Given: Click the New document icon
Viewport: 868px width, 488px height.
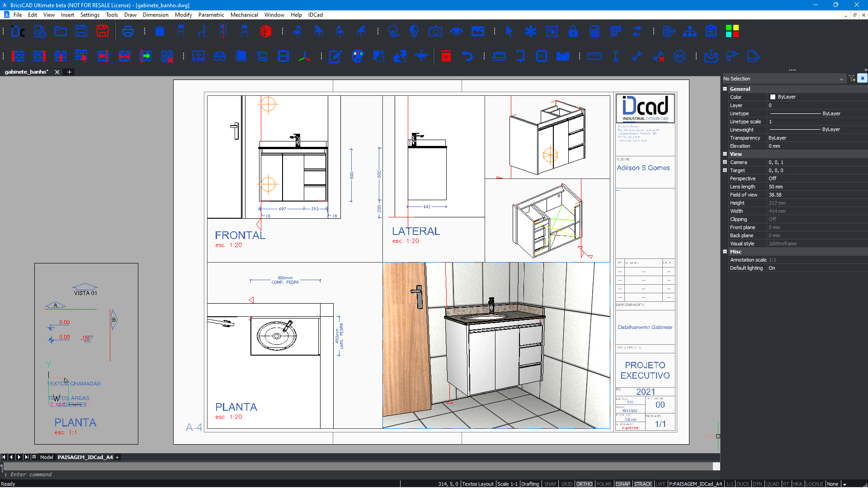Looking at the screenshot, I should pos(40,31).
